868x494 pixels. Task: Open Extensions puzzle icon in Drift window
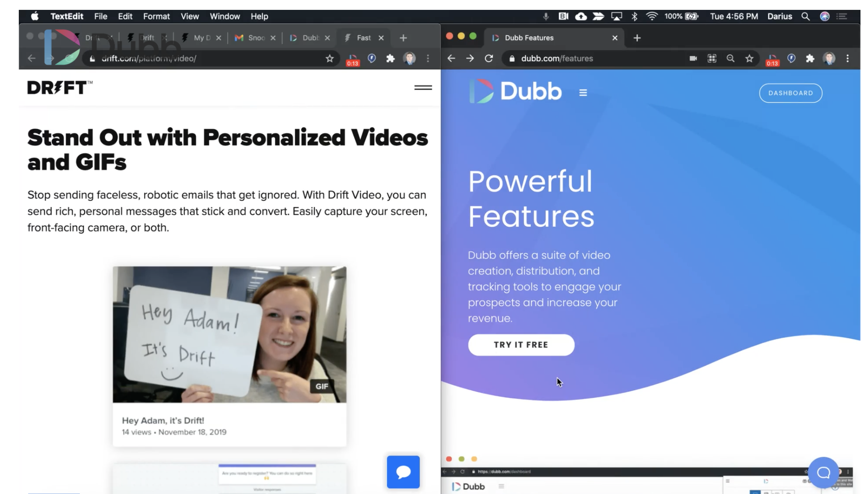pyautogui.click(x=390, y=58)
